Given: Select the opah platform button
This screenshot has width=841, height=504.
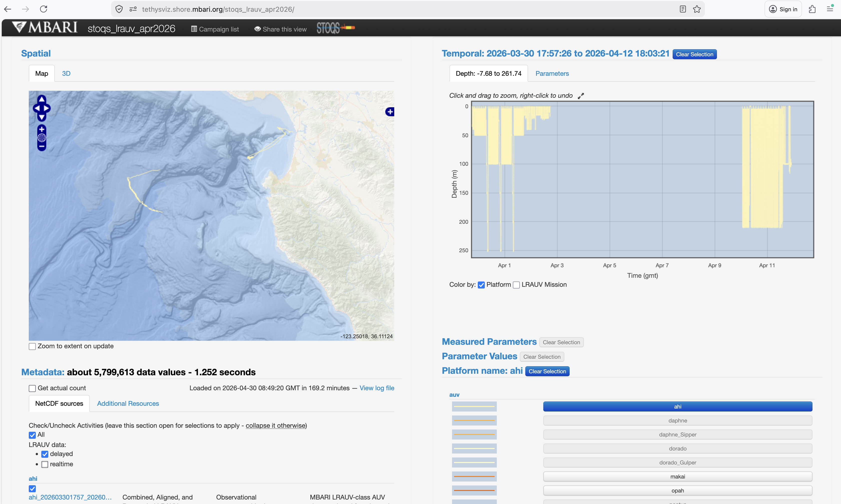Looking at the screenshot, I should pos(678,490).
